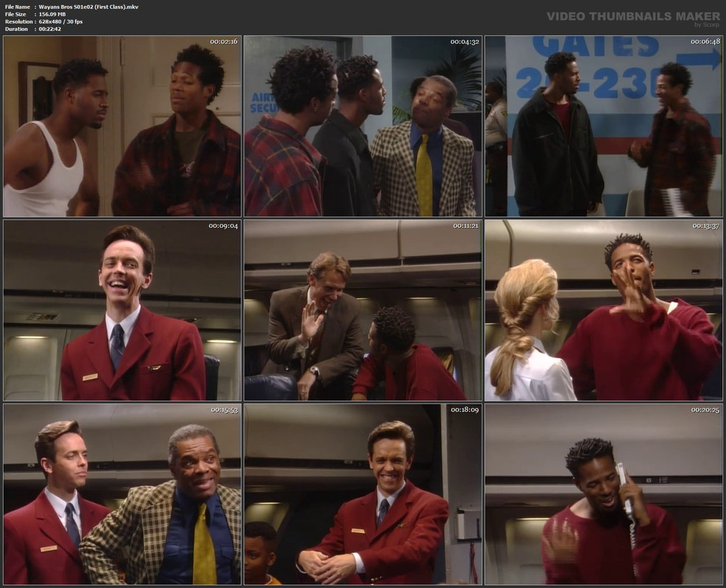This screenshot has height=588, width=726.
Task: Select the thumbnail timestamped 00:18:09
Action: pos(363,494)
